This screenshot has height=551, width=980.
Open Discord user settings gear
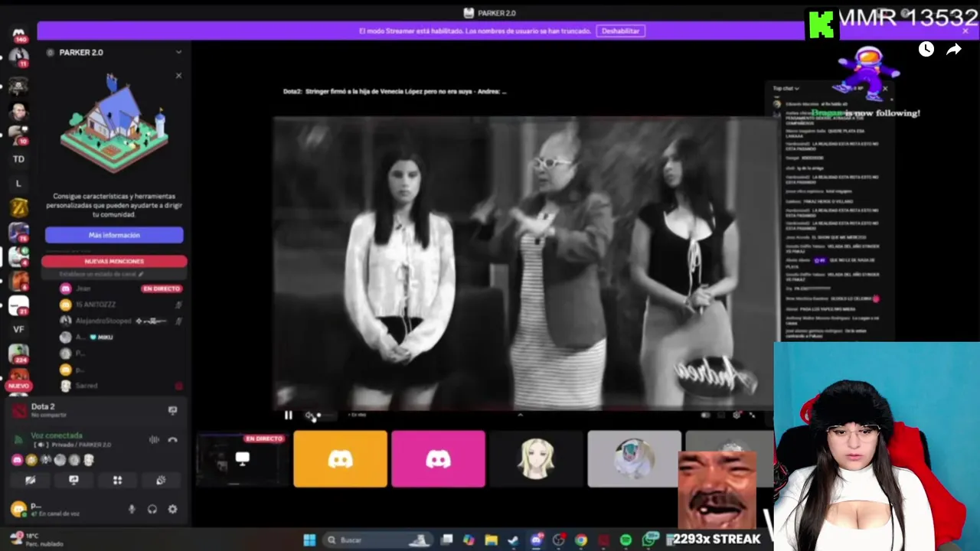[172, 509]
